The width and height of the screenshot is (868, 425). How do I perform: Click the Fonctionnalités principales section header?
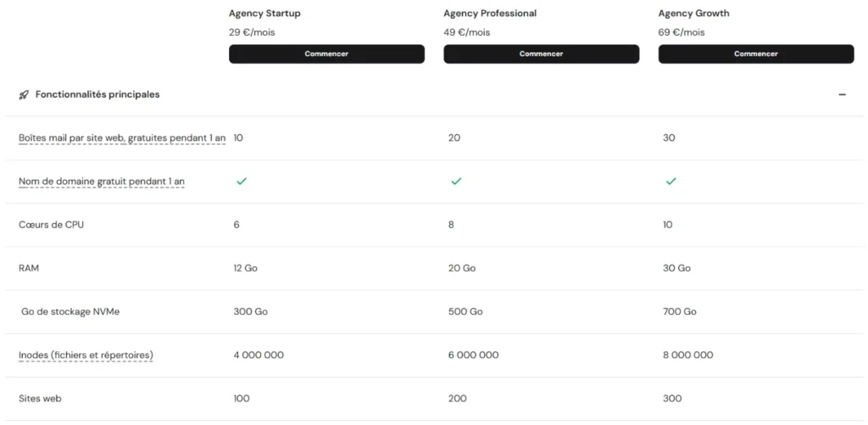coord(97,95)
